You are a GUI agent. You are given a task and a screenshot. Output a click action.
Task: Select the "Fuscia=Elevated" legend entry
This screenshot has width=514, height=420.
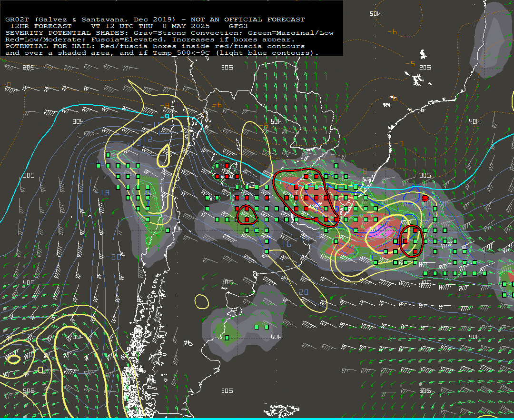click(x=127, y=40)
